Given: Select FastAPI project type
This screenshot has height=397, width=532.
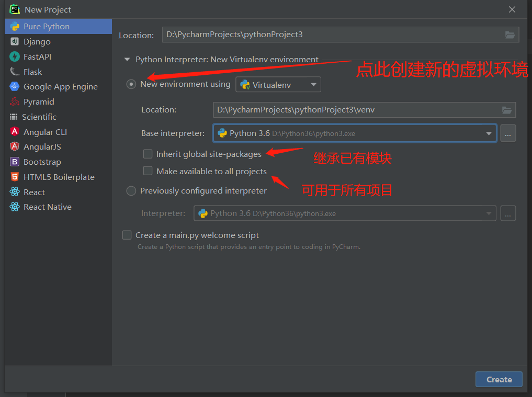Looking at the screenshot, I should (59, 56).
